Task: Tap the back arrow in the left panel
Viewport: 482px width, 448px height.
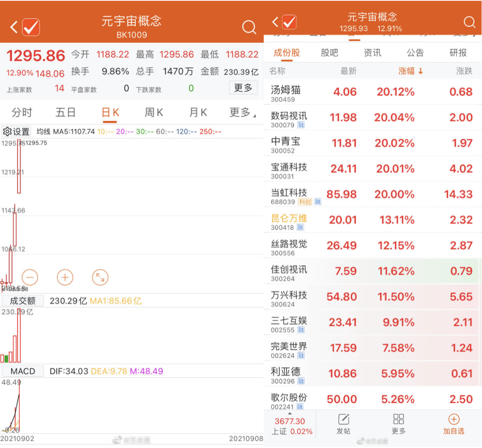Action: [13, 27]
